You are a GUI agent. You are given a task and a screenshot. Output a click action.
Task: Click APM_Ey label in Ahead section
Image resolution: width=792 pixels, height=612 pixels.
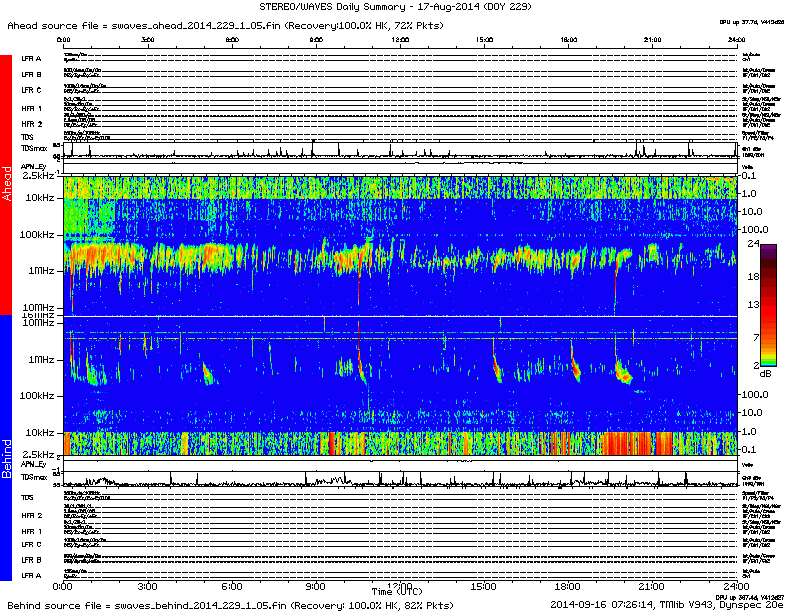click(x=34, y=167)
